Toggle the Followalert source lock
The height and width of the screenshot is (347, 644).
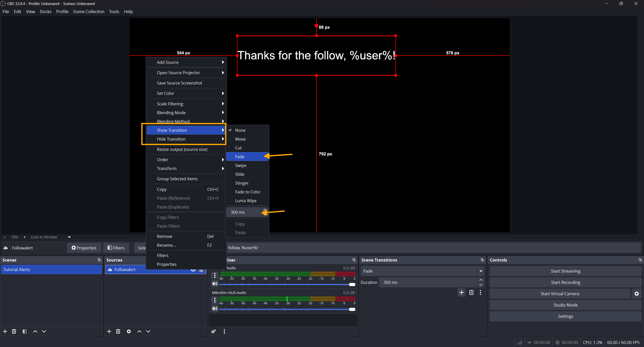tap(201, 270)
